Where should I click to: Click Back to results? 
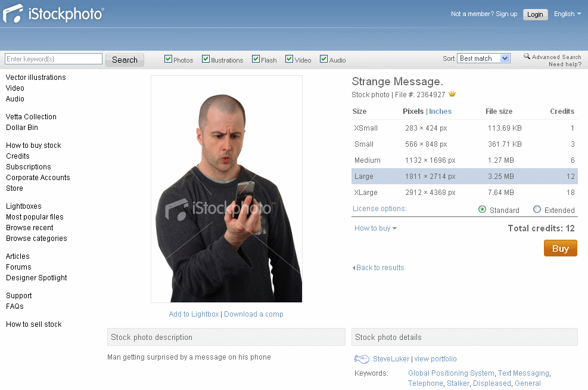[x=379, y=268]
